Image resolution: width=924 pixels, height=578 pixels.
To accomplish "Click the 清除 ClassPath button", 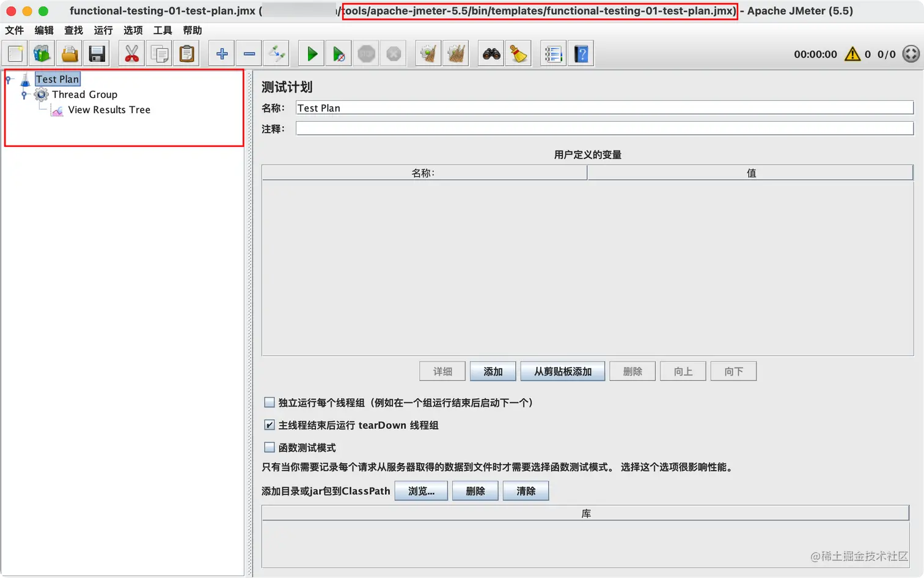I will point(526,491).
